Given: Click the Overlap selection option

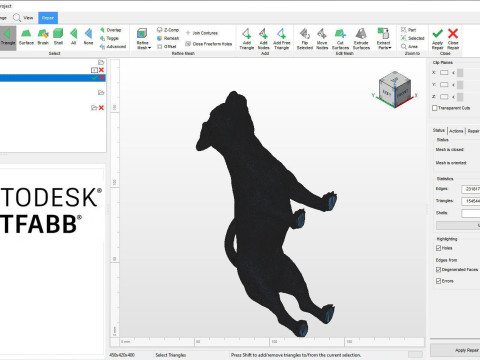Looking at the screenshot, I should 111,30.
